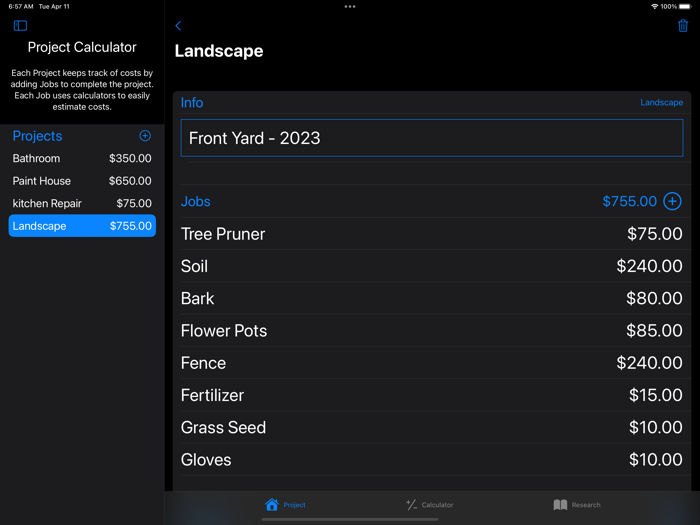Open the Tree Pruner job
Image resolution: width=700 pixels, height=525 pixels.
(x=432, y=234)
